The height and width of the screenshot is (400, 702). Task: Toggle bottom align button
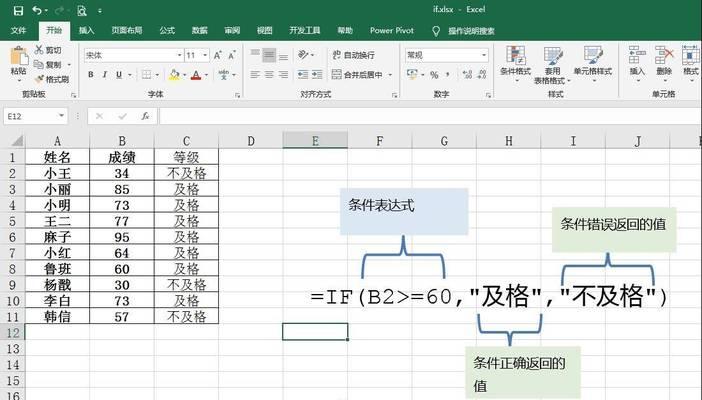(283, 56)
